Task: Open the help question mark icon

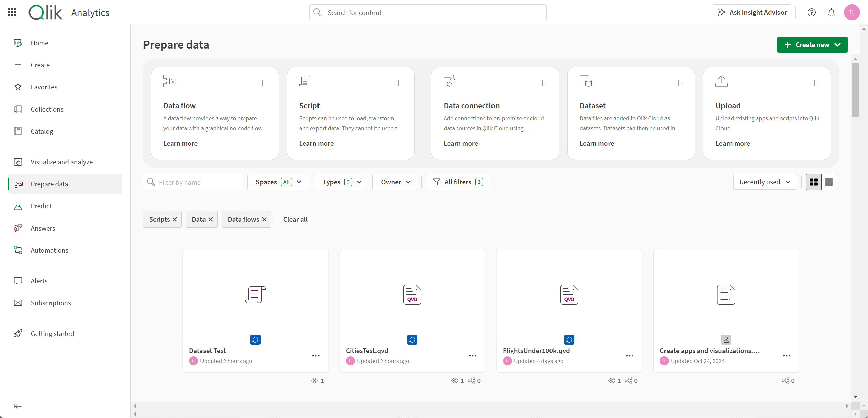Action: tap(811, 12)
